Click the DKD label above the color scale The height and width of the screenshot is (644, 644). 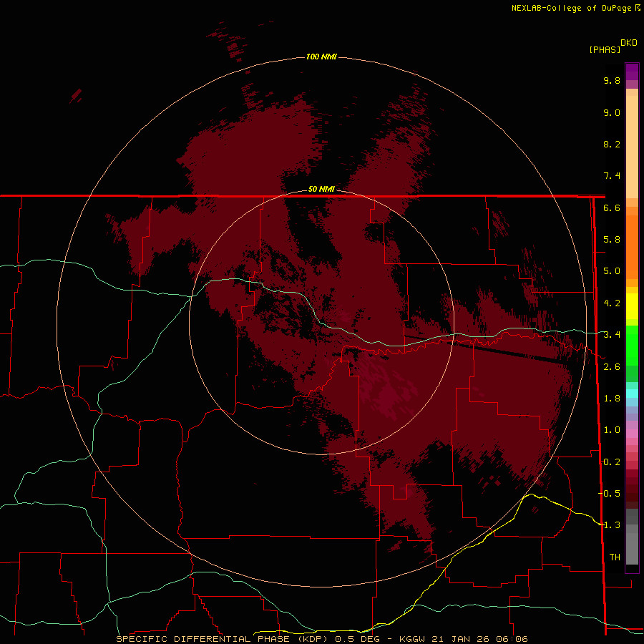click(629, 43)
